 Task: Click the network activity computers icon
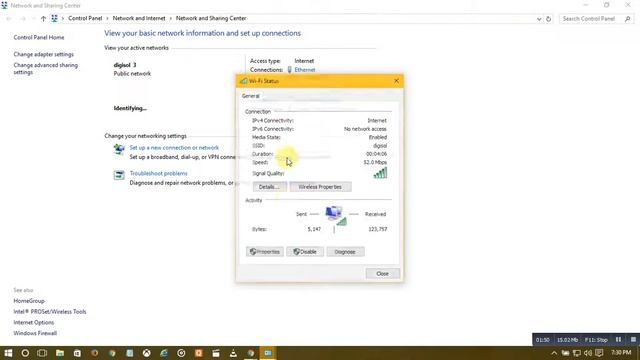[335, 216]
